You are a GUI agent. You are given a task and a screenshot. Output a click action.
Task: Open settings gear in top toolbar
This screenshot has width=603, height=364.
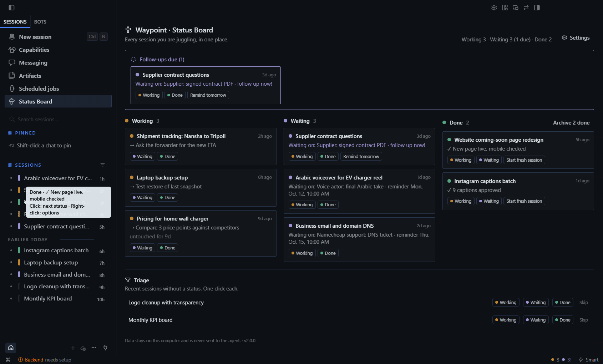[494, 7]
